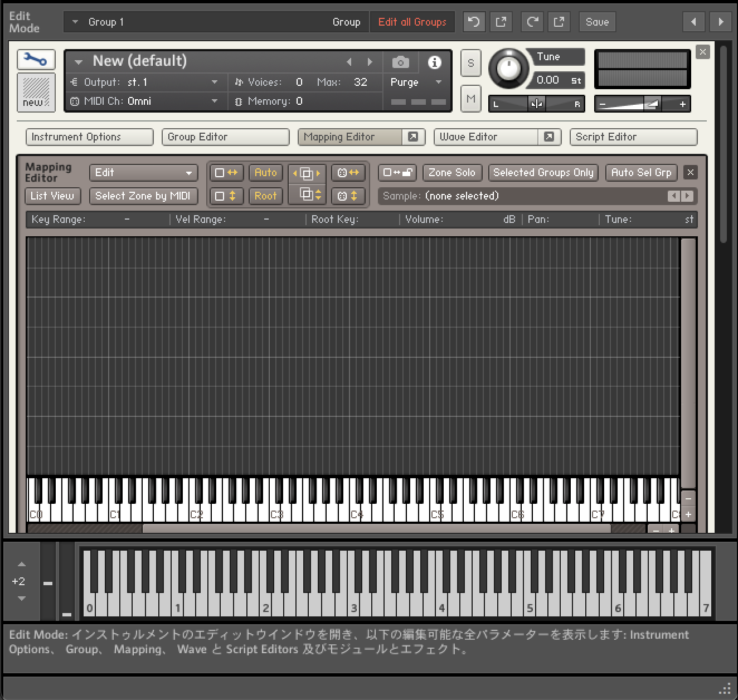The height and width of the screenshot is (700, 738).
Task: Toggle the Auto move root key button
Action: pyautogui.click(x=266, y=173)
